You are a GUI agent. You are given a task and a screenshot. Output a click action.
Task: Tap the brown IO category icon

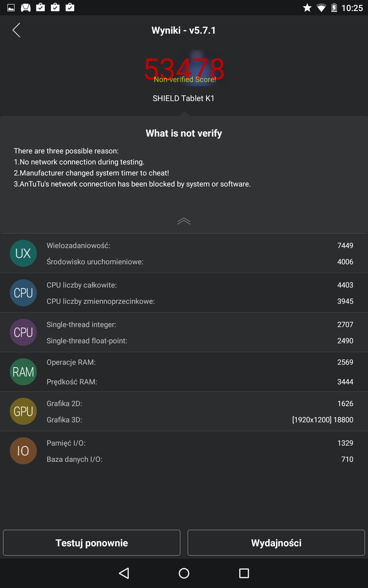click(23, 451)
